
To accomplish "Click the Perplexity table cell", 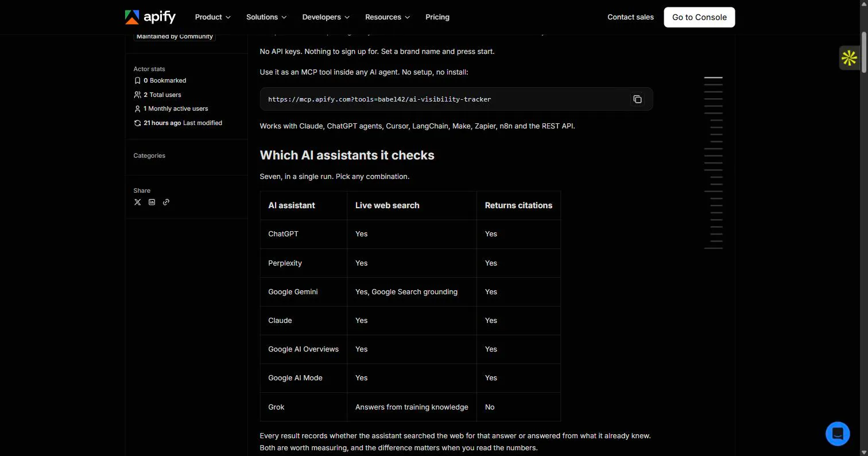I will tap(303, 263).
